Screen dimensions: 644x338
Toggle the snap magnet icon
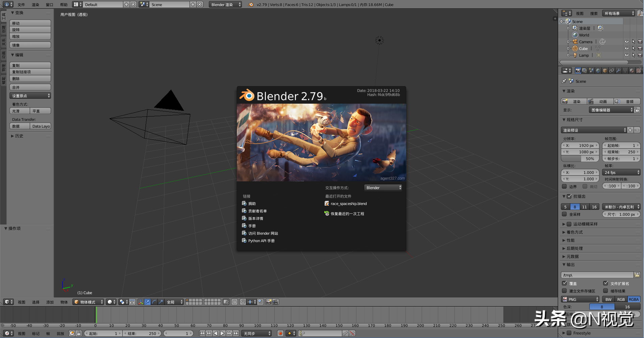coord(243,302)
